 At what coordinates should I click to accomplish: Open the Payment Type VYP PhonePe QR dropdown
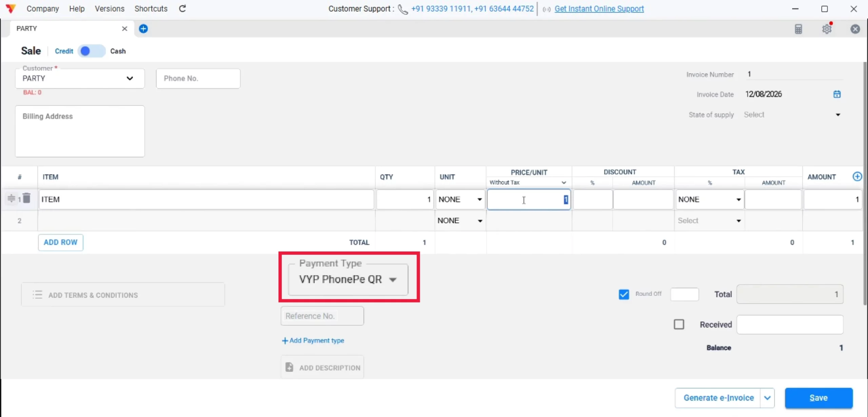tap(348, 279)
